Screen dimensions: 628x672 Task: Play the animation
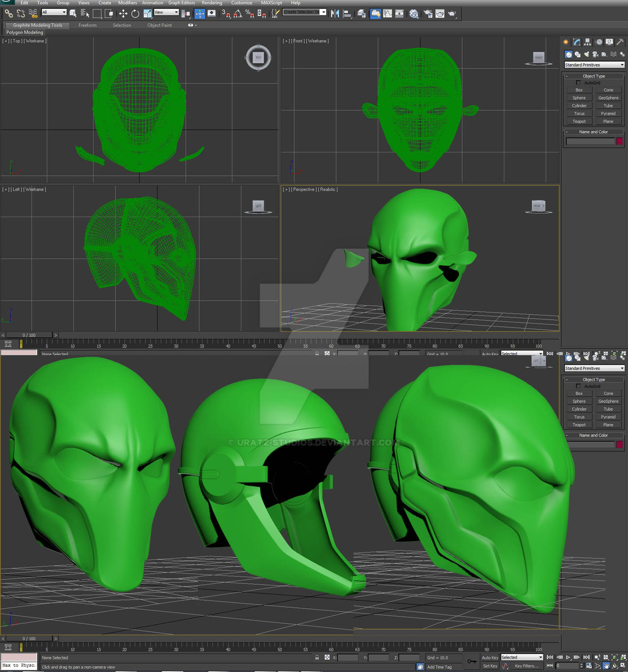pos(568,657)
